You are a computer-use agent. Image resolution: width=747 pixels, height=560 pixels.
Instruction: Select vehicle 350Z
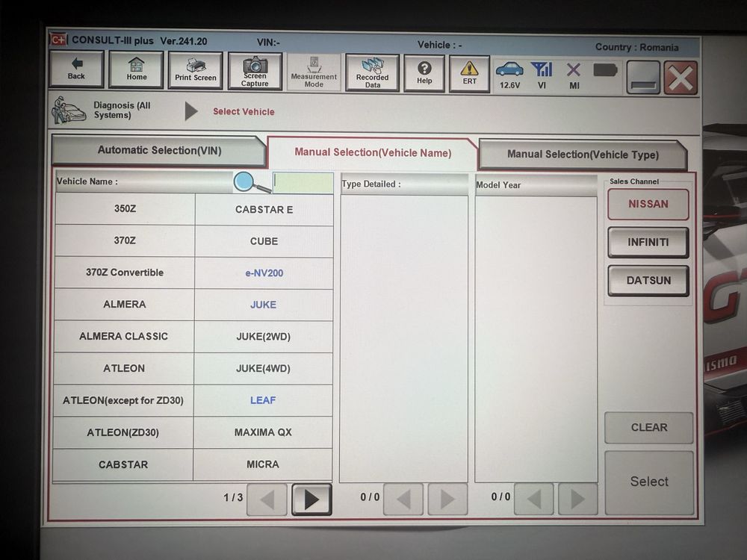click(x=125, y=208)
